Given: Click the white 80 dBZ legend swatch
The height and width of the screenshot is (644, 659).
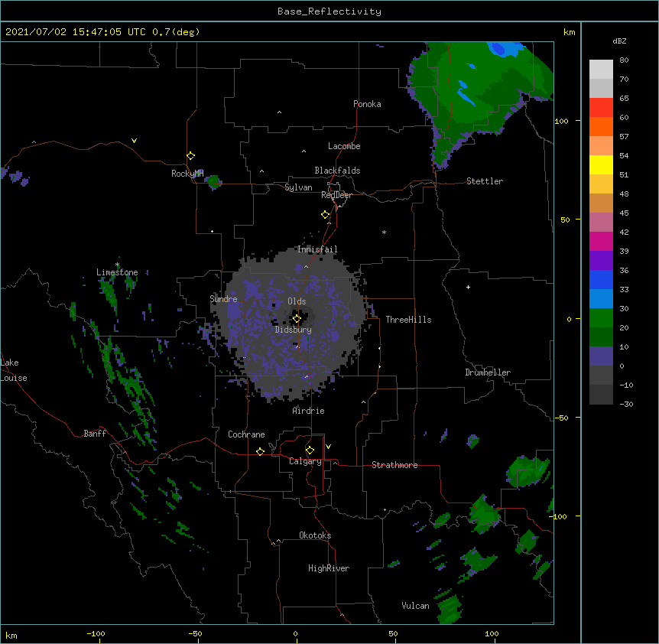Looking at the screenshot, I should (x=601, y=70).
